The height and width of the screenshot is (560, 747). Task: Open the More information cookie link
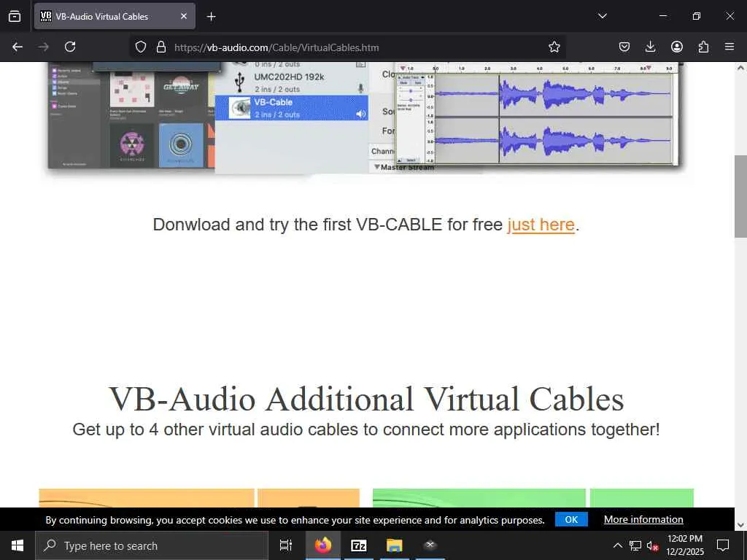tap(643, 519)
